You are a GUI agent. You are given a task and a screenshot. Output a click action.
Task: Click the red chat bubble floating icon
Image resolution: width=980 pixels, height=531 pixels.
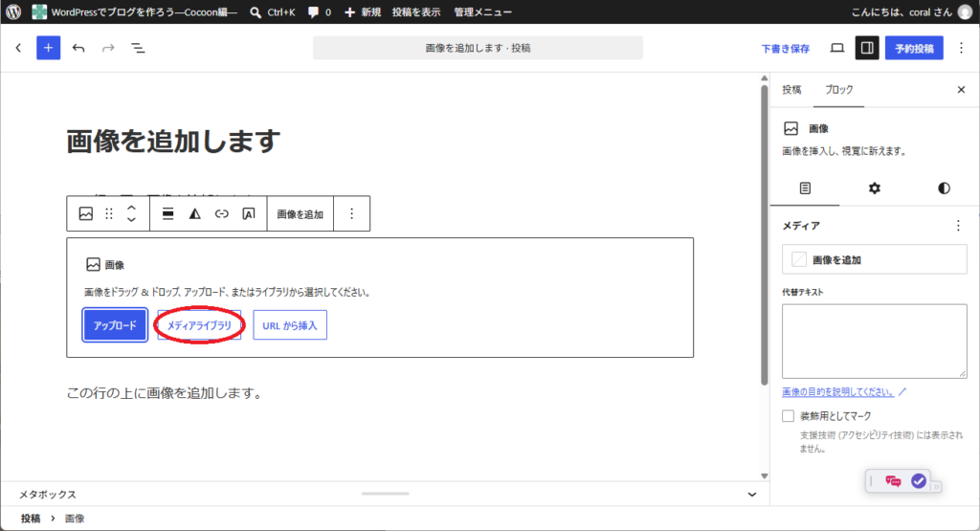pyautogui.click(x=893, y=480)
